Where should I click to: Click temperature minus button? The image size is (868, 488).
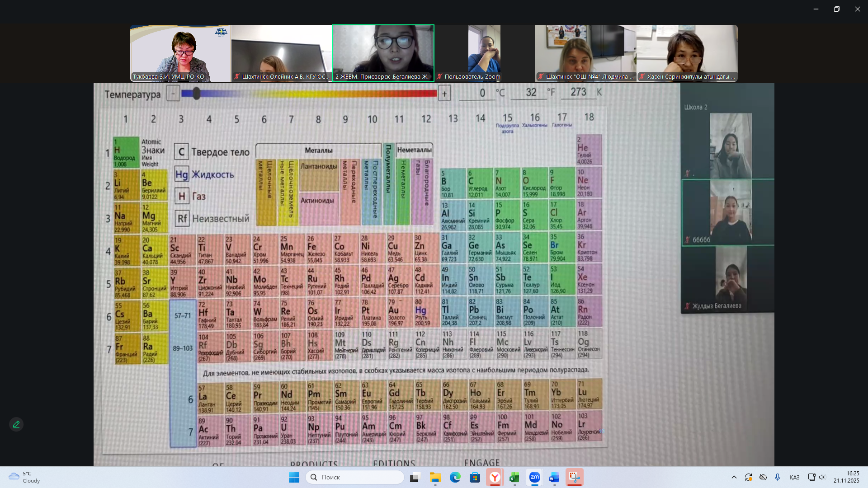(173, 94)
